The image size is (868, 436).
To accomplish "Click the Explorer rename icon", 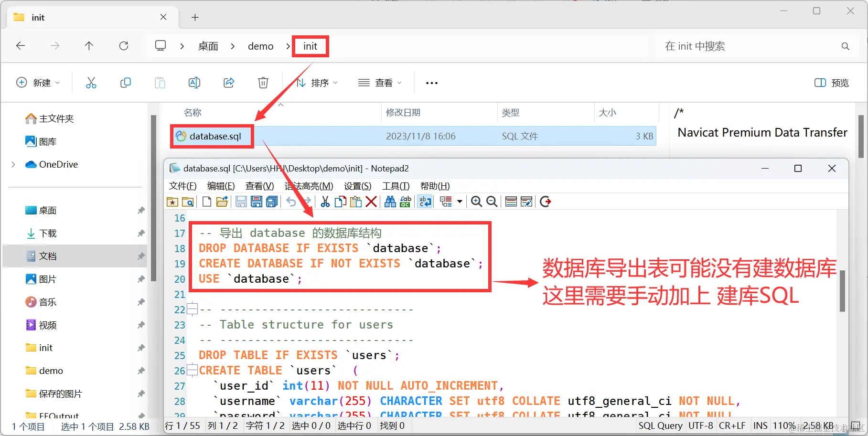I will [194, 83].
